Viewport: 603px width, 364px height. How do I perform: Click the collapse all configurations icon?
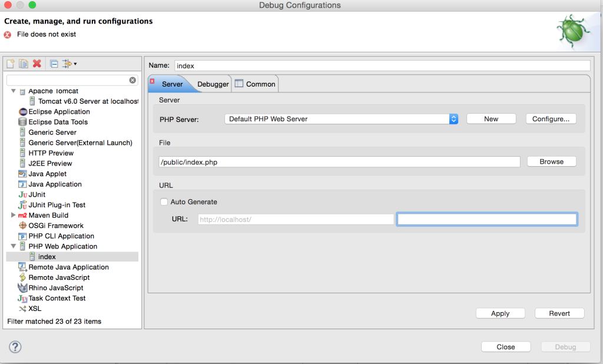54,64
